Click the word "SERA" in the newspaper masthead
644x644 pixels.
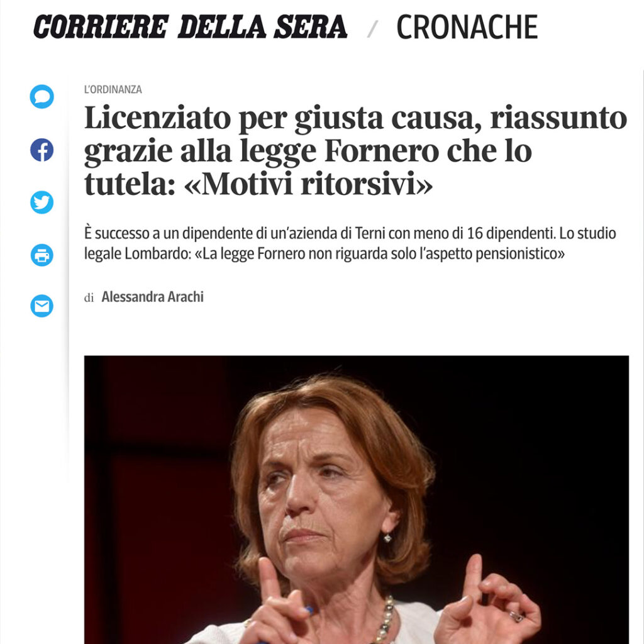[311, 27]
